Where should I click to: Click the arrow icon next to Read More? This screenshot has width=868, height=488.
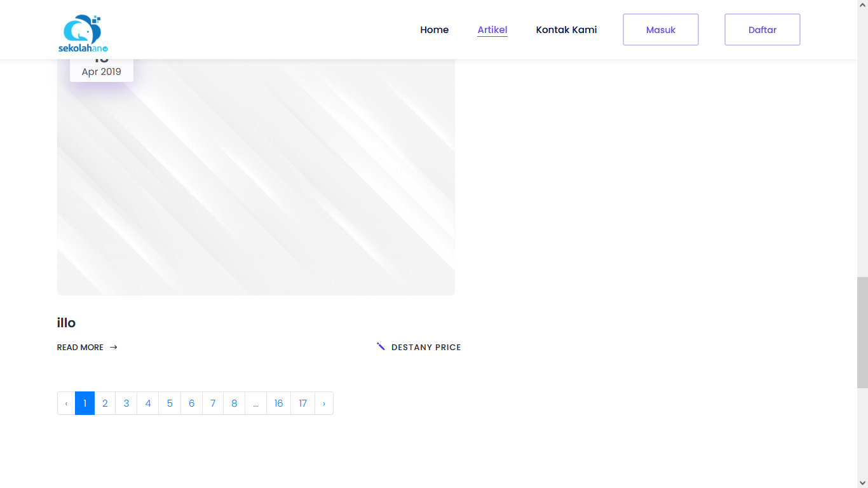[114, 348]
